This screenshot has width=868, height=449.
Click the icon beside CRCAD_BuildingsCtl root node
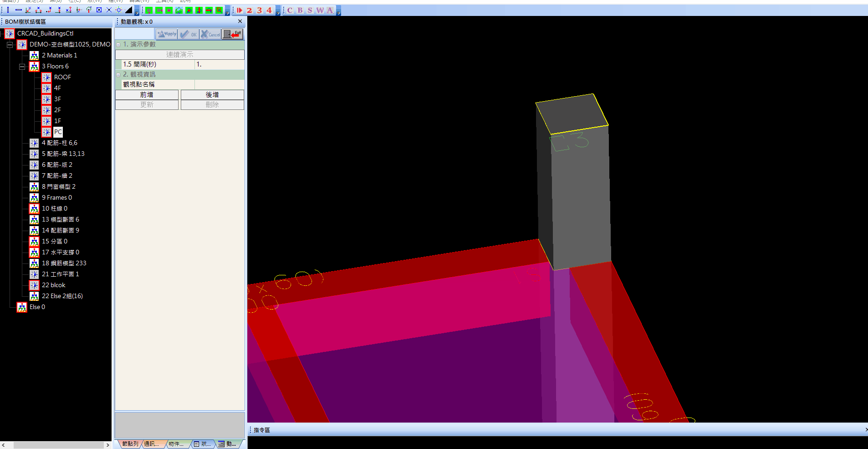click(x=10, y=34)
